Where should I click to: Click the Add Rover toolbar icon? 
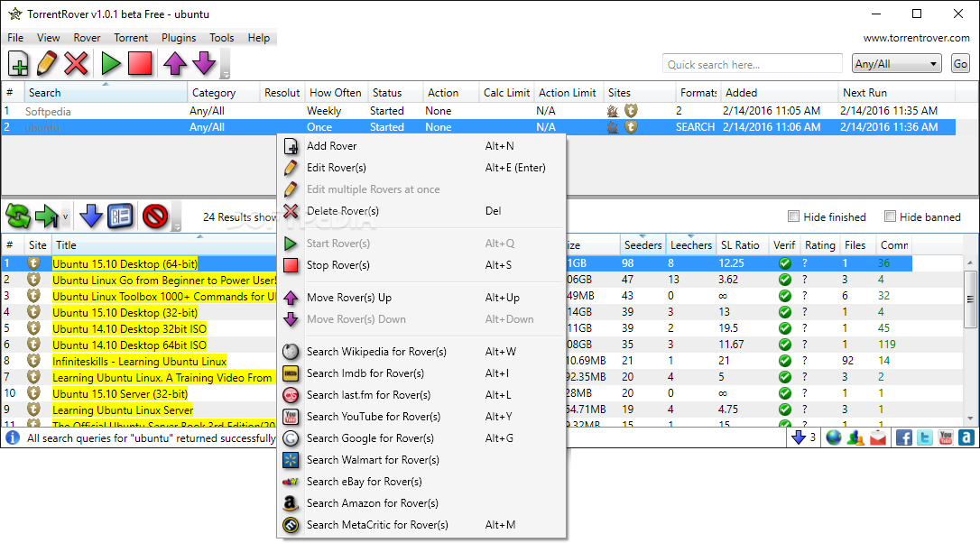click(18, 64)
